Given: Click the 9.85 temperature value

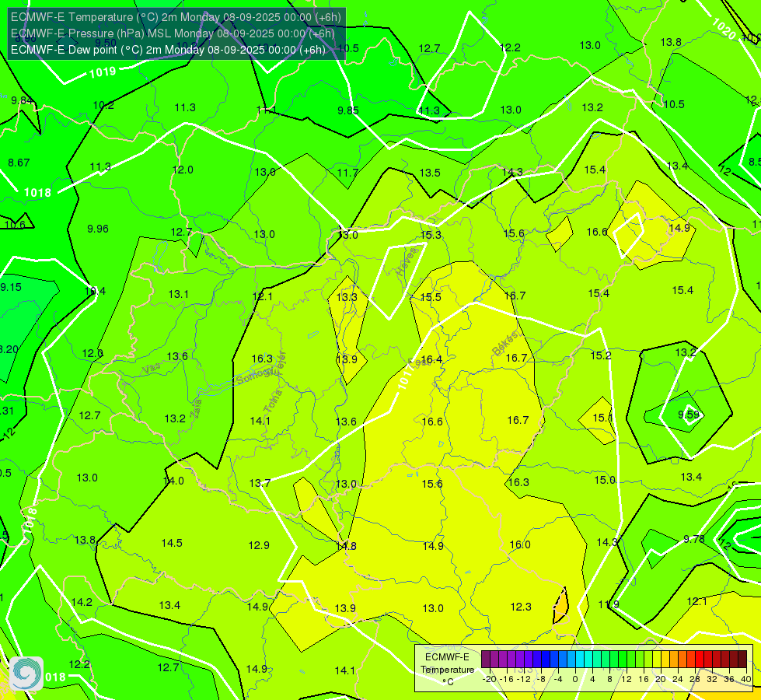Looking at the screenshot, I should 348,110.
